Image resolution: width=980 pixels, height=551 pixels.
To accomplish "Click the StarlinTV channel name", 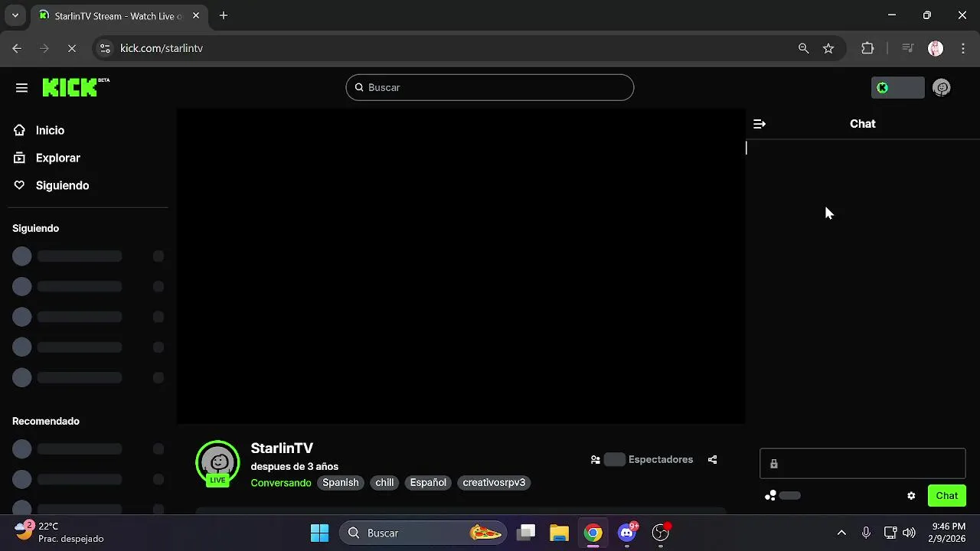I will coord(282,448).
